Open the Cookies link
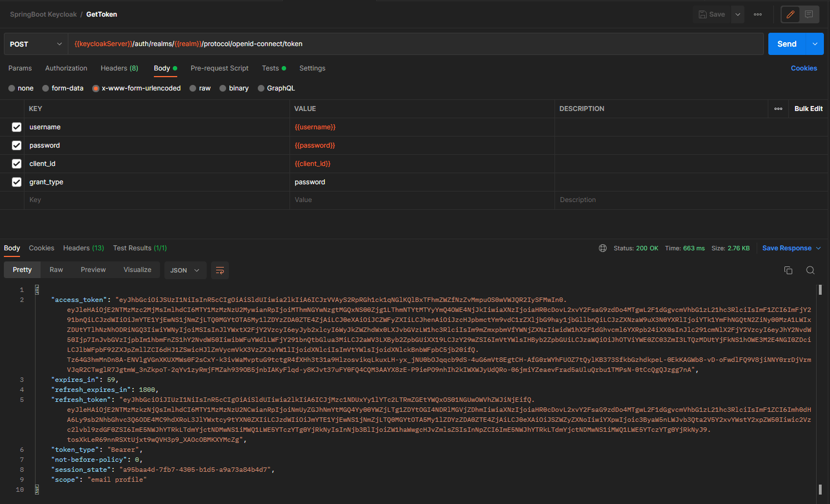This screenshot has width=830, height=504. [804, 68]
